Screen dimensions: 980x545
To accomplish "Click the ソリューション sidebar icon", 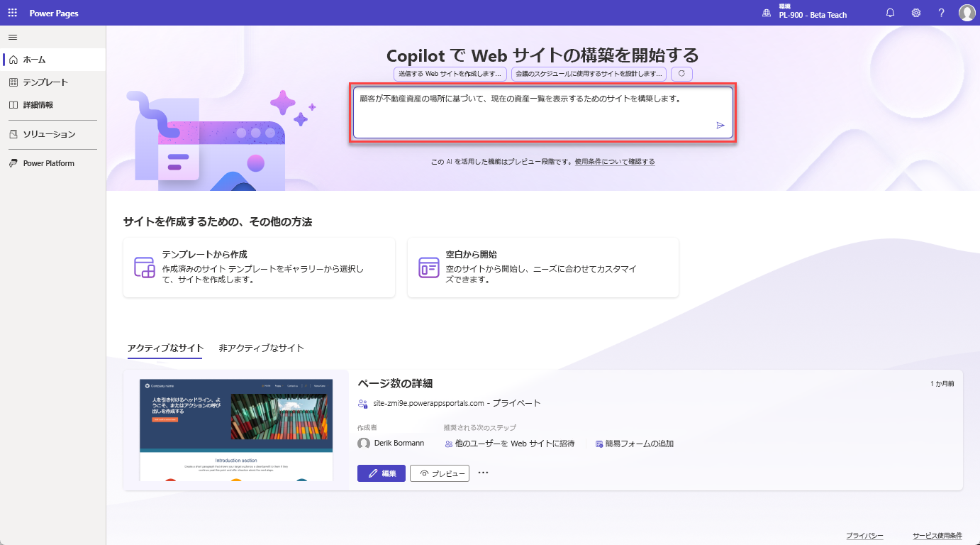I will pyautogui.click(x=13, y=134).
